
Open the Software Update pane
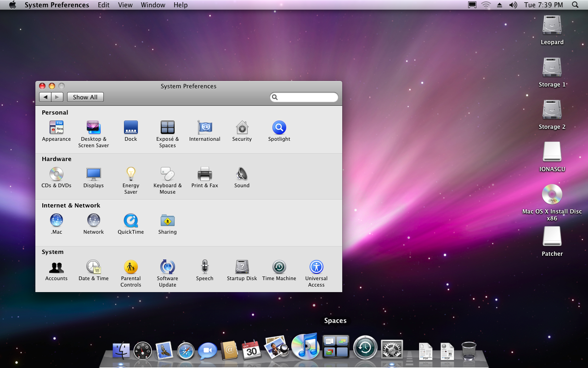pyautogui.click(x=167, y=267)
